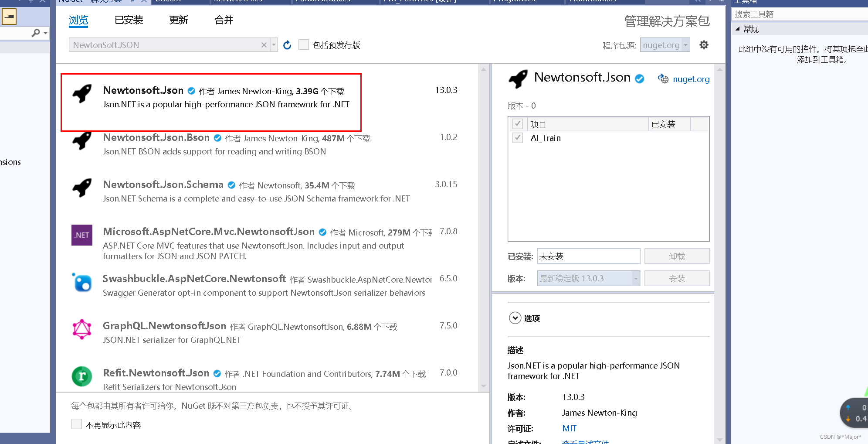Select the Newtonsoft.Json.Schema package entry
The image size is (868, 444).
pyautogui.click(x=266, y=191)
